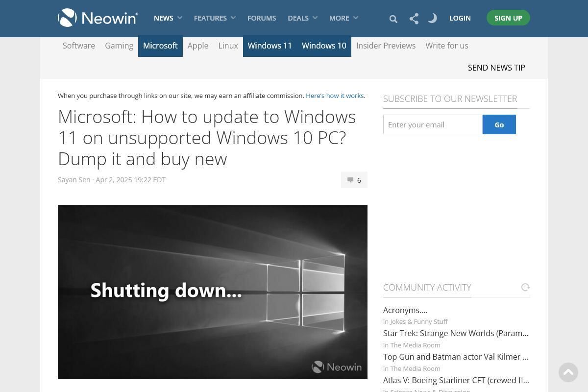This screenshot has width=588, height=392.
Task: Click Go to subscribe to the newsletter
Action: point(499,124)
